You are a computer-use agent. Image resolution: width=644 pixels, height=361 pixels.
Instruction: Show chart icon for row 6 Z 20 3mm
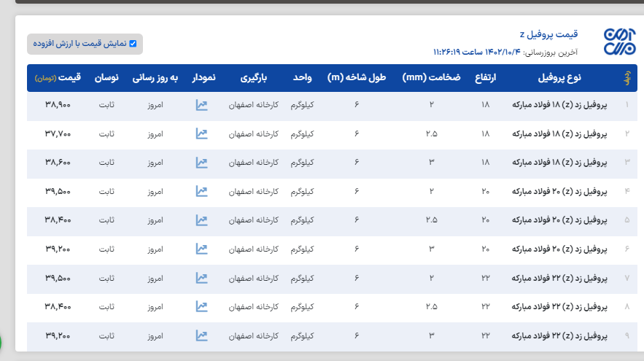tap(202, 249)
